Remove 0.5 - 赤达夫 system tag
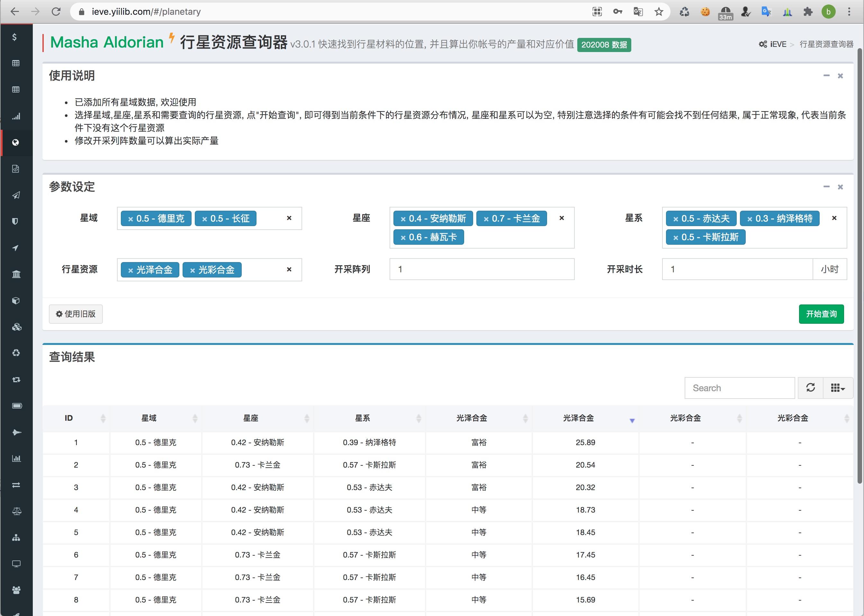Image resolution: width=864 pixels, height=616 pixels. (x=675, y=219)
